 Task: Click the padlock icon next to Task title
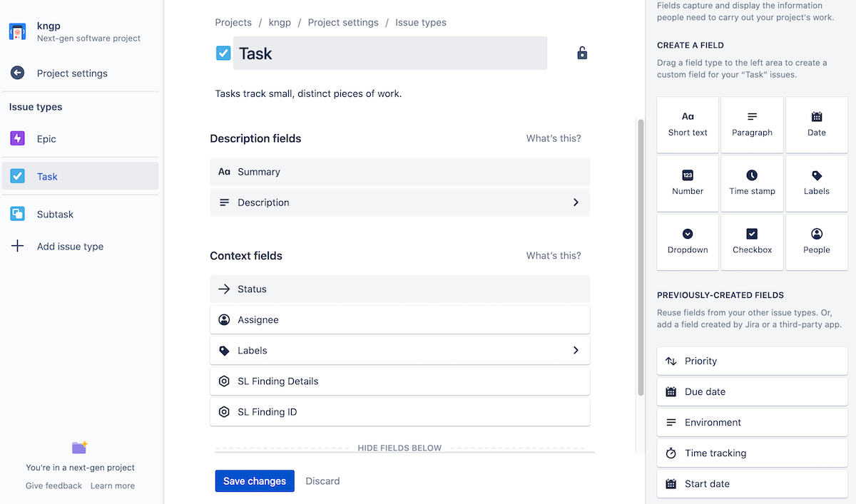coord(582,53)
